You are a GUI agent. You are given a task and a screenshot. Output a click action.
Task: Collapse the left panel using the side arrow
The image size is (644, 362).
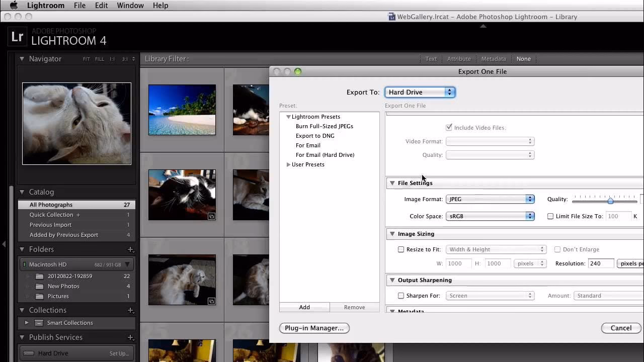(4, 244)
